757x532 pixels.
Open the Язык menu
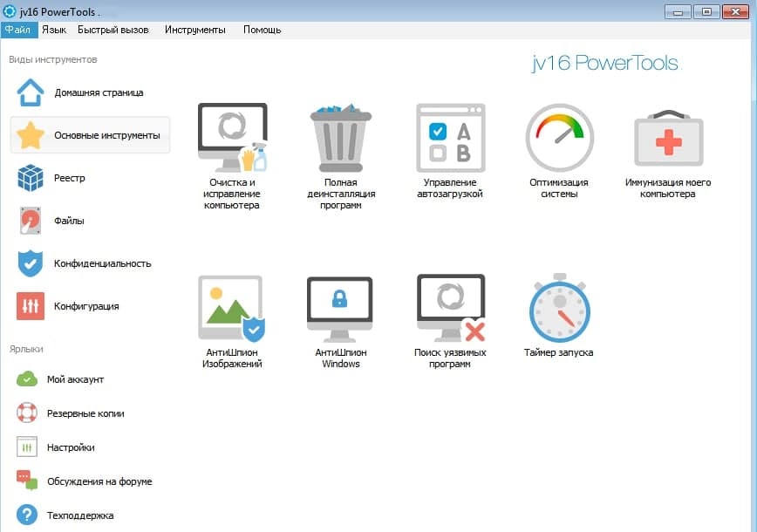54,30
